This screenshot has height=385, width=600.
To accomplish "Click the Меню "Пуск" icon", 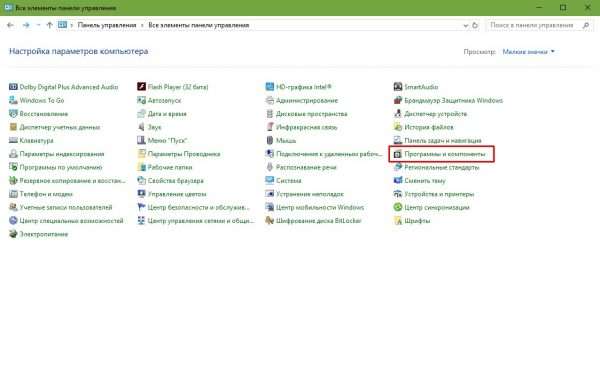I will tap(141, 140).
